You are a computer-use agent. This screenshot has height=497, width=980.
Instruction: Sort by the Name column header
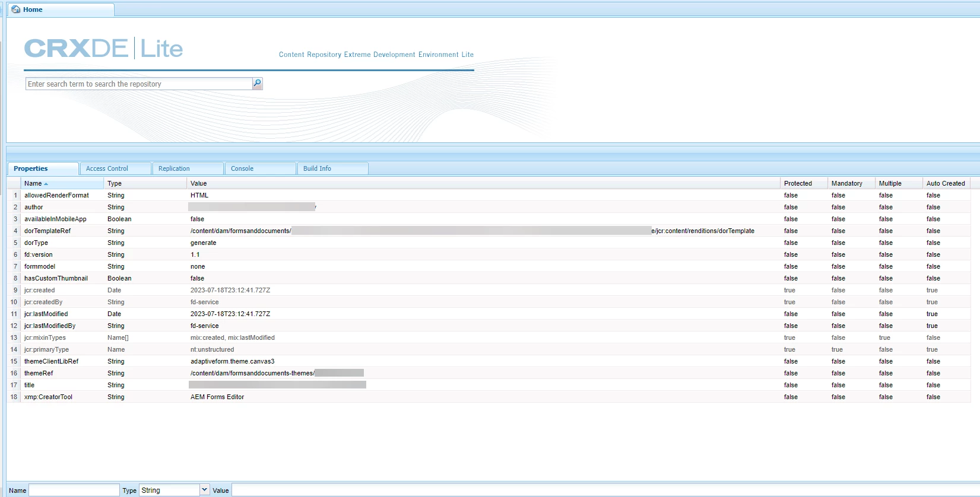[x=62, y=183]
